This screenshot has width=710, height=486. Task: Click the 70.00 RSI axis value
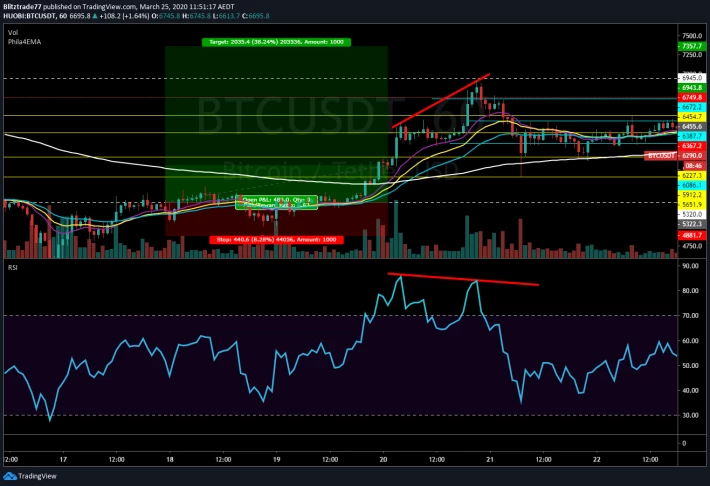[x=691, y=316]
